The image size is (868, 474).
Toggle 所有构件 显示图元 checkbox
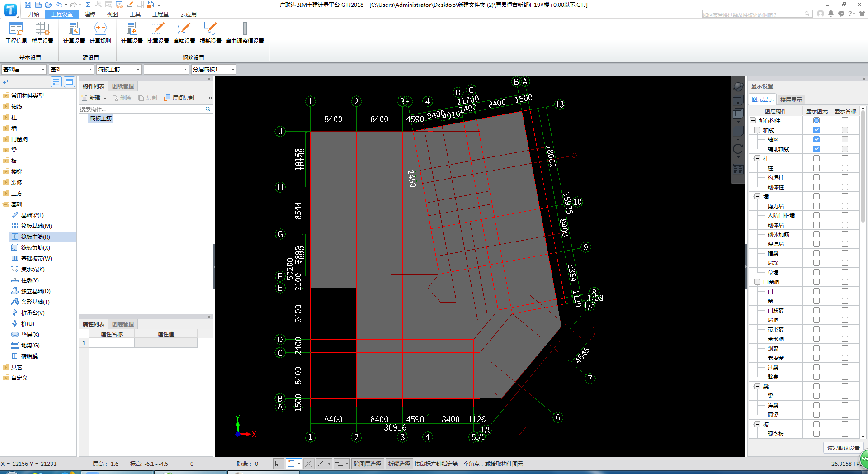(816, 120)
